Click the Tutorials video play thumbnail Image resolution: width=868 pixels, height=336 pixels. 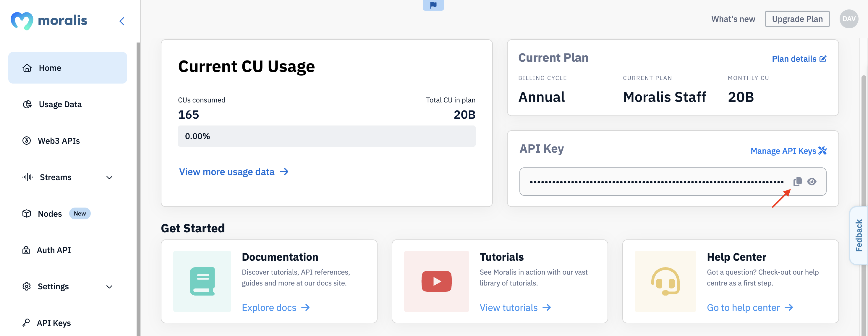(x=436, y=281)
